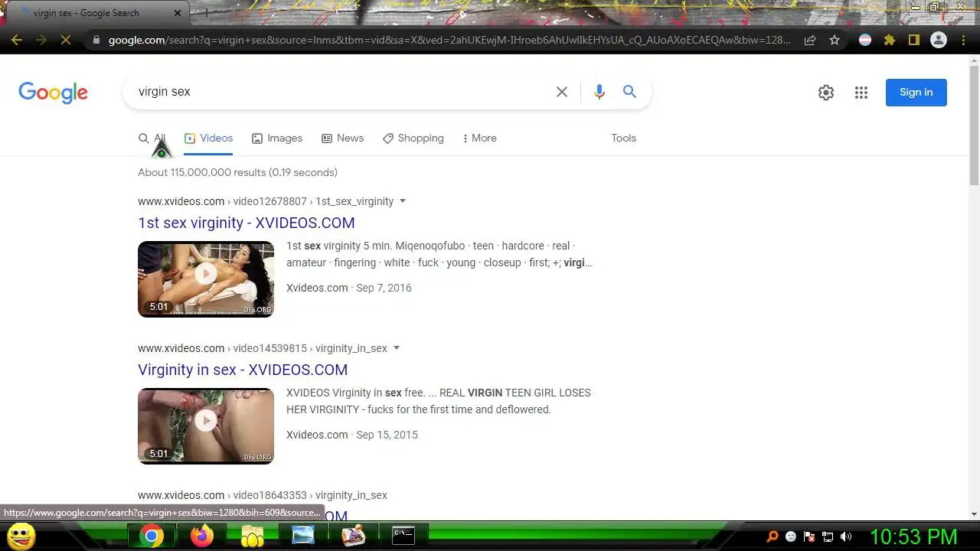
Task: Clear the search box with X icon
Action: coord(562,92)
